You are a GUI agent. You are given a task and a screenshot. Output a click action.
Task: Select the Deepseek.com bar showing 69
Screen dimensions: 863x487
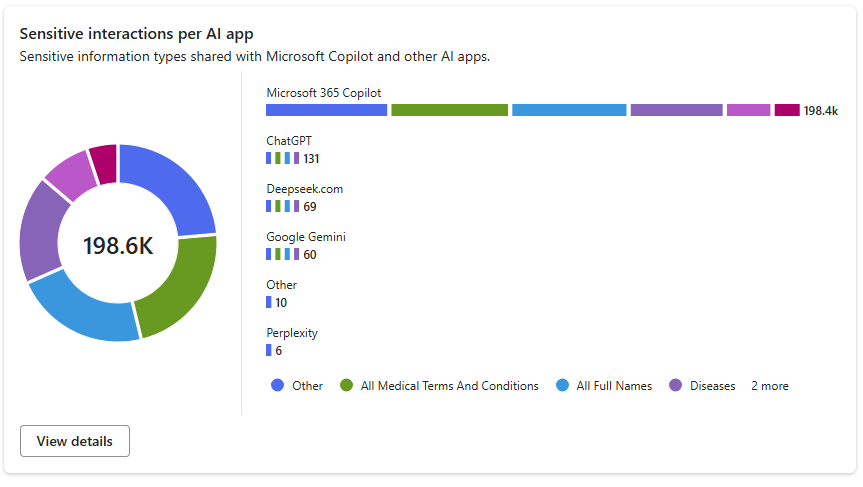(283, 206)
